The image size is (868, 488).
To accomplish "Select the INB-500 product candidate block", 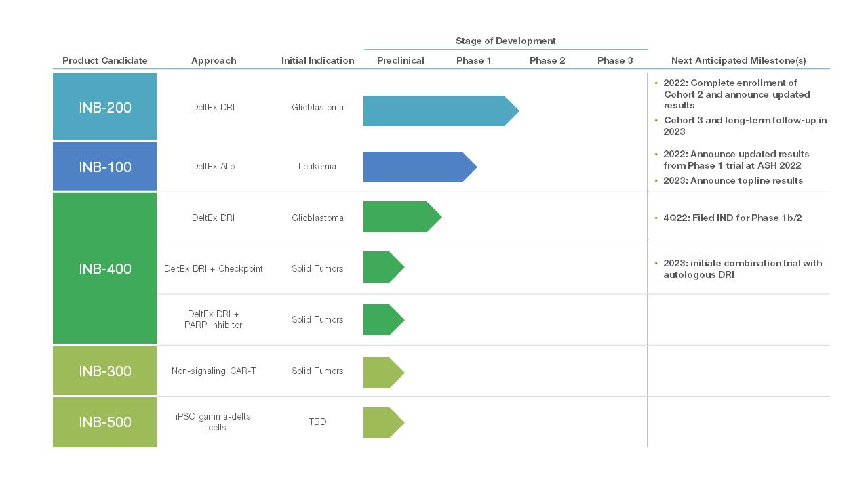I will click(104, 422).
